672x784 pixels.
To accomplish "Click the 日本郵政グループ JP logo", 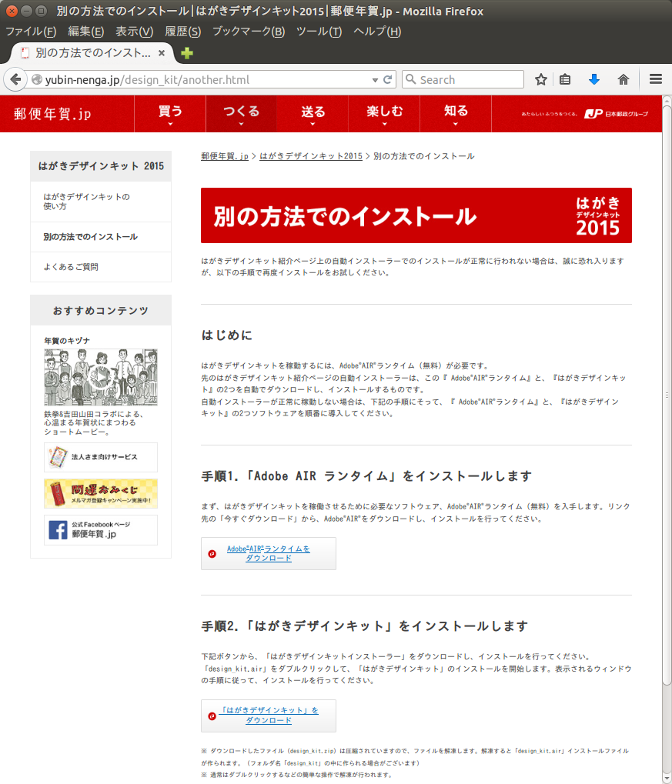I will click(616, 114).
